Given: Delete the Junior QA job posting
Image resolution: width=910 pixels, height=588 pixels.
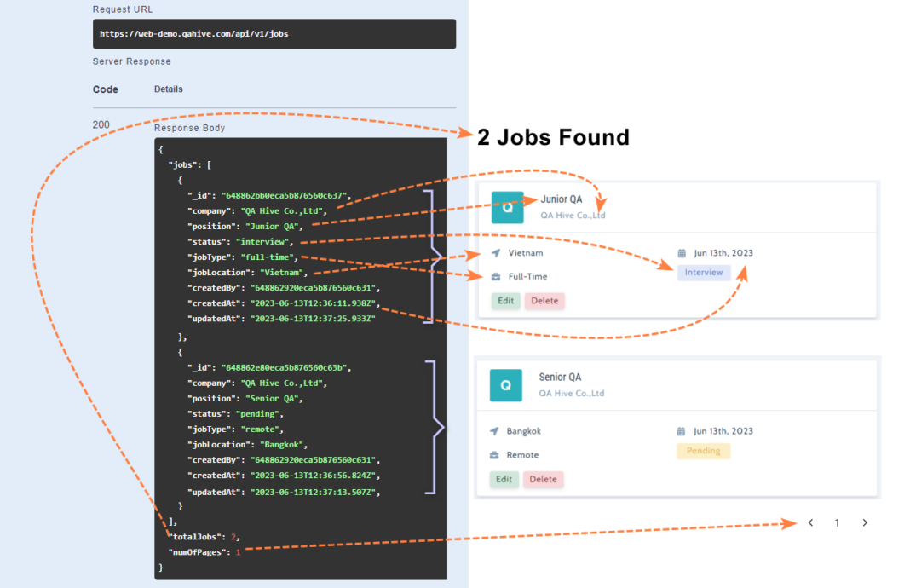Looking at the screenshot, I should (544, 301).
